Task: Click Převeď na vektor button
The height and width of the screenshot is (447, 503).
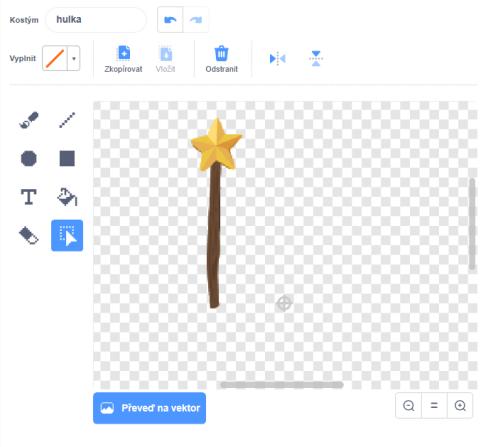Action: (x=149, y=408)
